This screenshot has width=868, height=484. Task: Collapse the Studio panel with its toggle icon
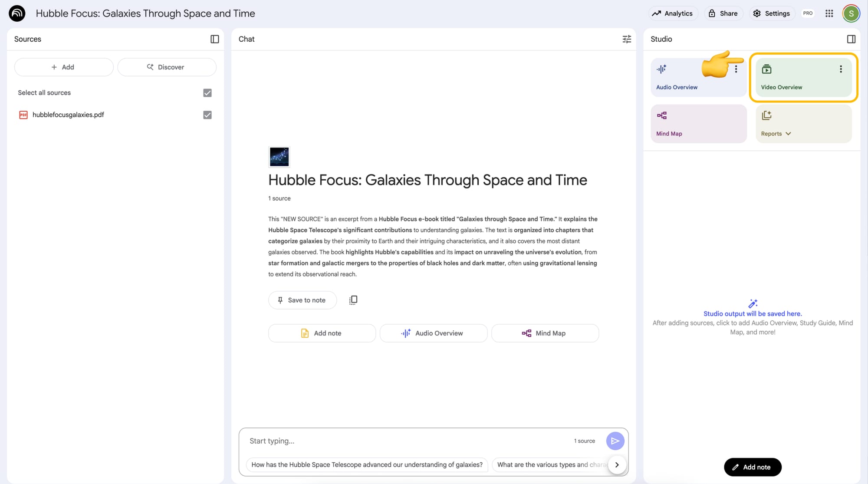click(851, 39)
